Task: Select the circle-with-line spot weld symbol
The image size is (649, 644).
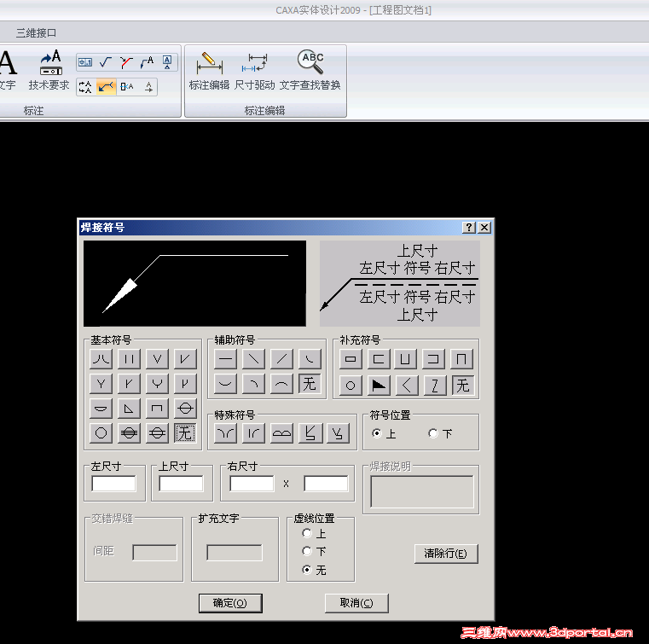Action: 185,409
